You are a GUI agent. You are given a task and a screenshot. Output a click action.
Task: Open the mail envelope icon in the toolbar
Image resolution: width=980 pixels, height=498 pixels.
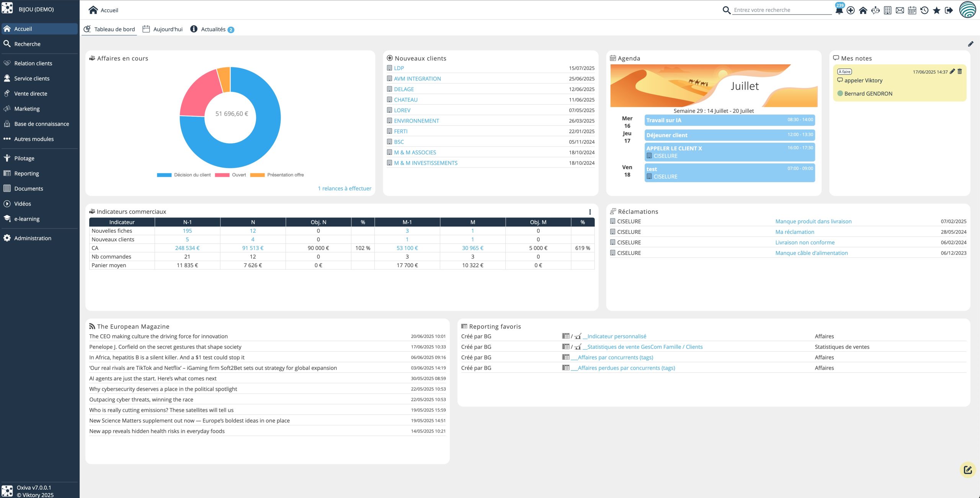pyautogui.click(x=900, y=10)
